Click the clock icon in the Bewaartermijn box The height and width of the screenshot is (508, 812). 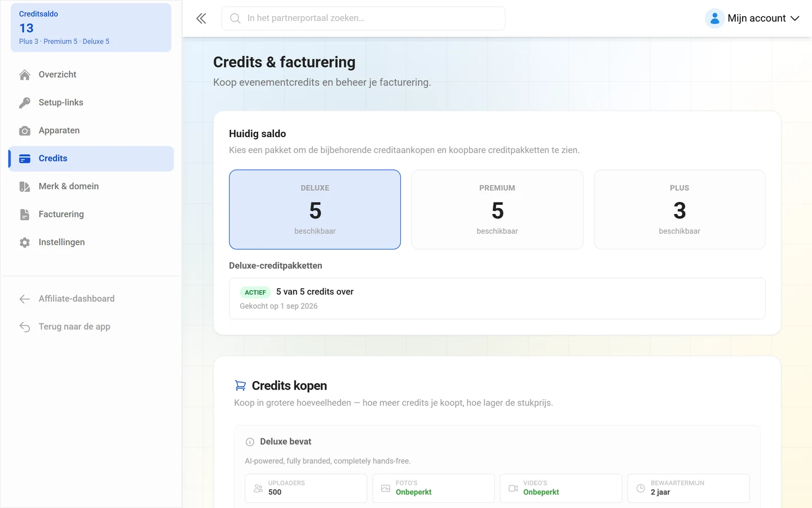click(x=641, y=488)
